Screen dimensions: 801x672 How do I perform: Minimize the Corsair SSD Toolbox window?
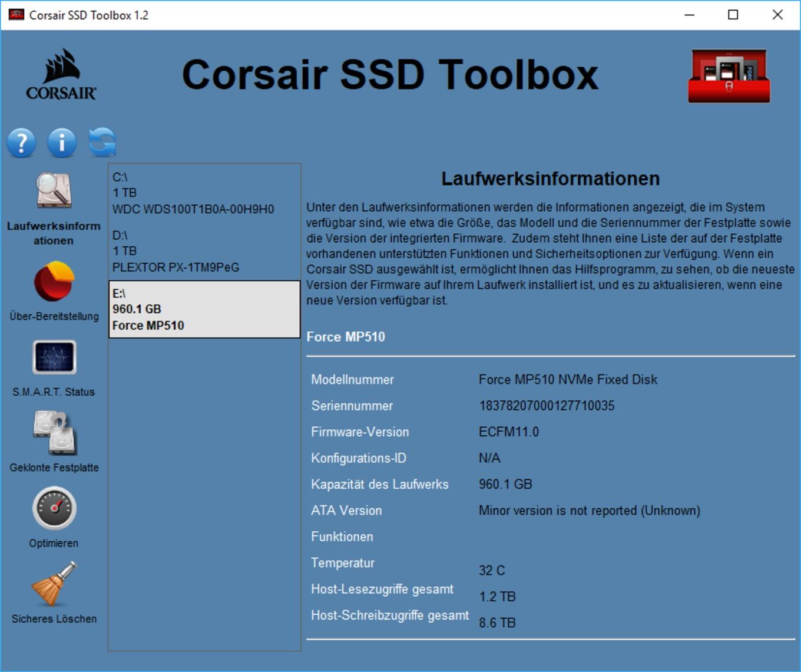[x=690, y=15]
